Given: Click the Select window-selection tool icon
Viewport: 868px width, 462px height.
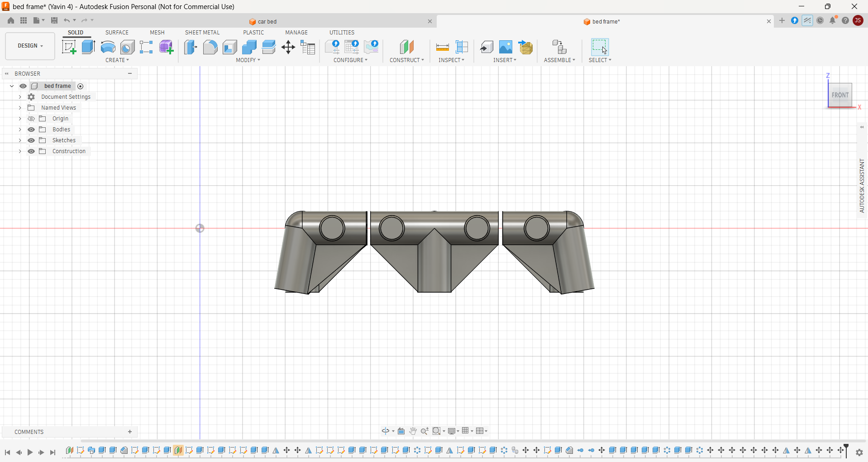Looking at the screenshot, I should click(x=600, y=47).
